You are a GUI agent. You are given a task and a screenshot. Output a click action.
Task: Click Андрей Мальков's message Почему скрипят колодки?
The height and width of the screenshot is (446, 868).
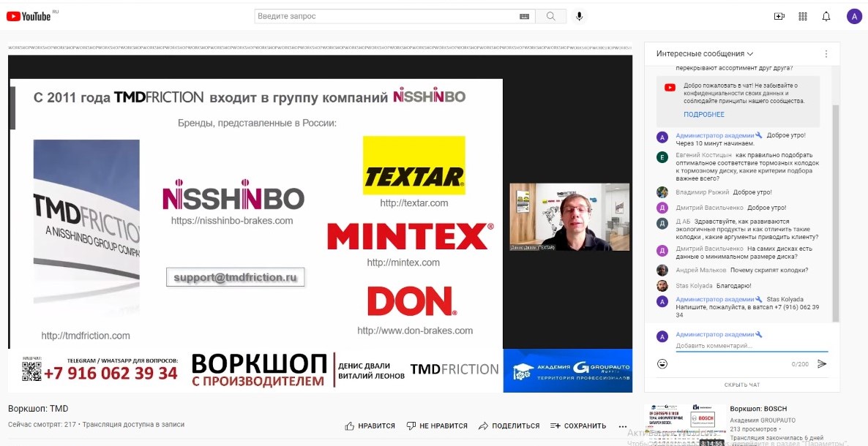coord(769,271)
